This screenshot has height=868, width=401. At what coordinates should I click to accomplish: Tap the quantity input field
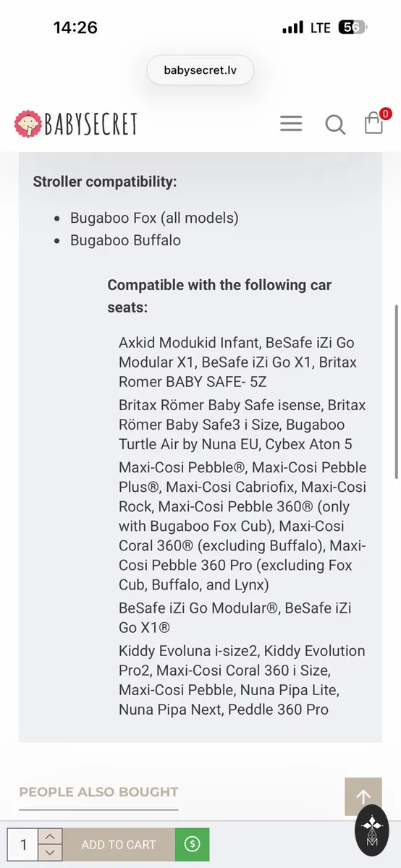(x=22, y=844)
